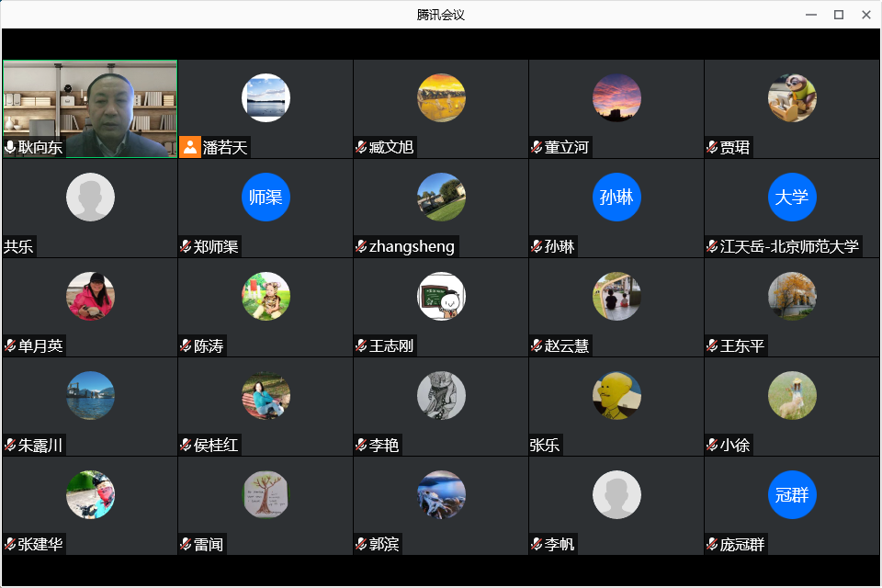Click the muted mic icon beside 朱露川

coord(10,445)
